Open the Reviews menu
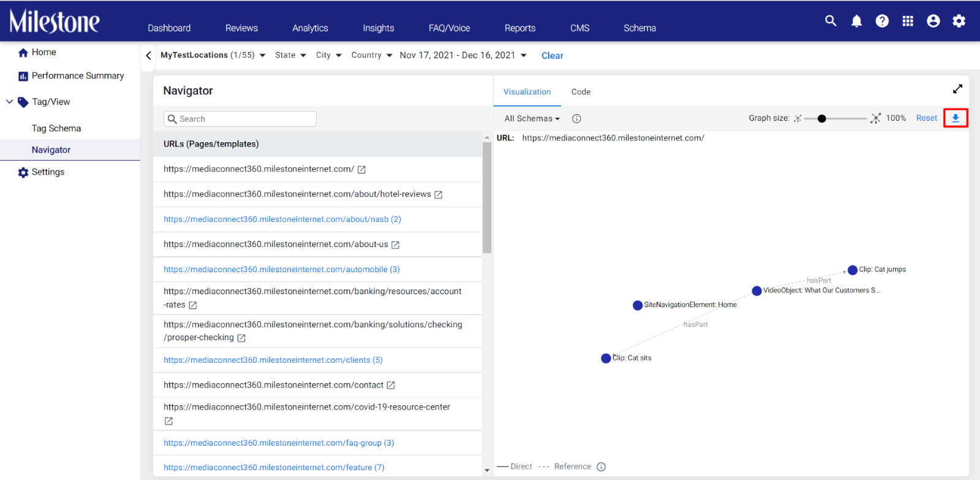The height and width of the screenshot is (480, 980). (x=241, y=28)
